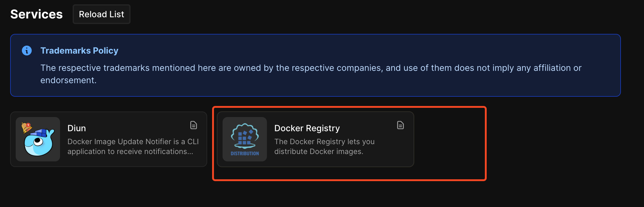Click the Reload List button

pos(101,14)
